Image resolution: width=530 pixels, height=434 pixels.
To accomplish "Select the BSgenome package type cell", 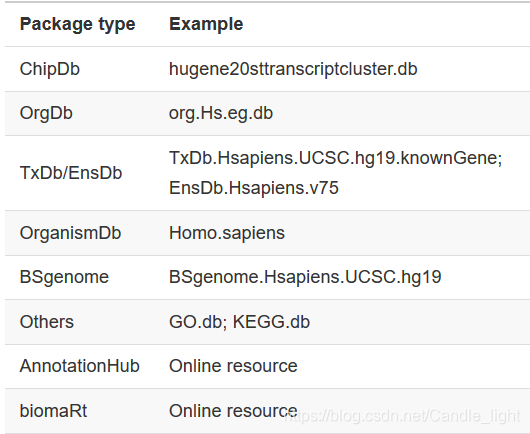I will (x=64, y=277).
